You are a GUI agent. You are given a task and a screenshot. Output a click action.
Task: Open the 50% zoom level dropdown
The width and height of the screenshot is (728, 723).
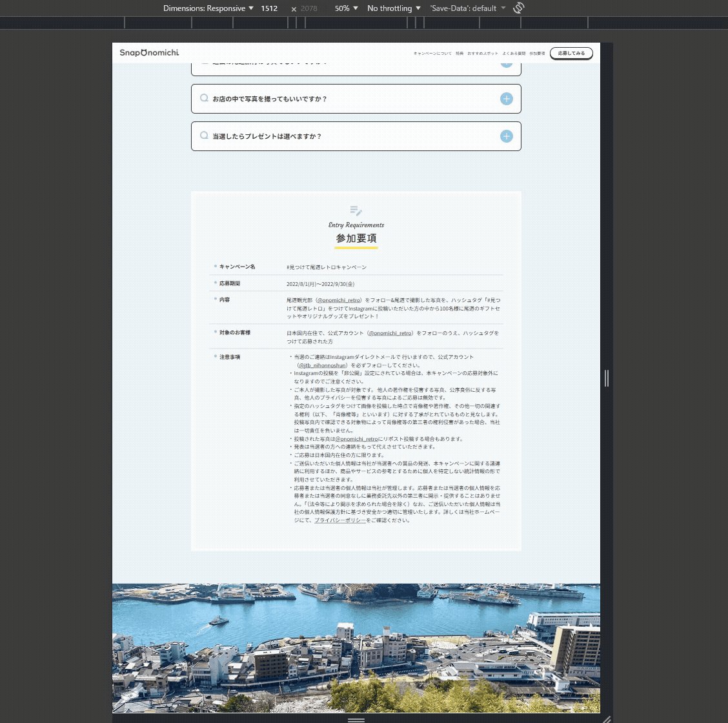(345, 8)
